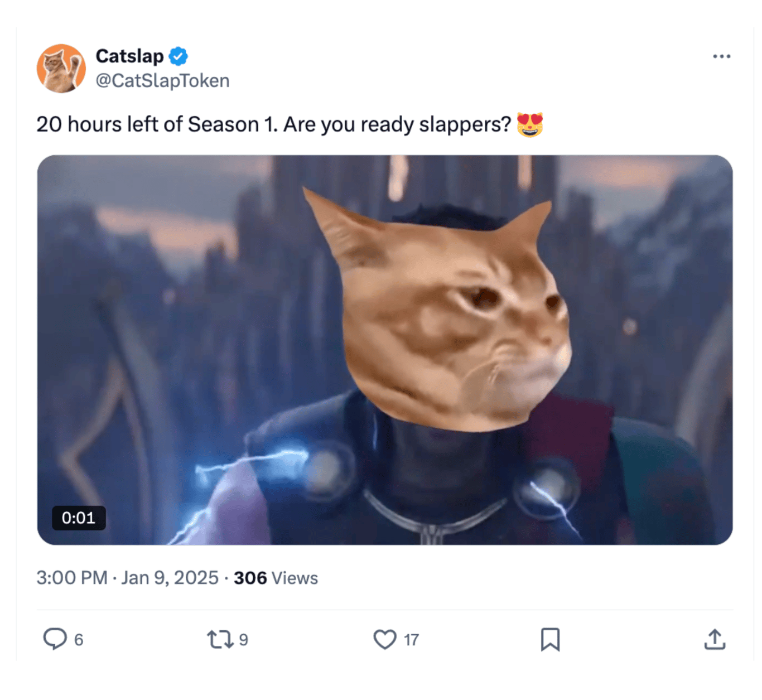
Task: Click the reply count of 6
Action: pos(79,640)
